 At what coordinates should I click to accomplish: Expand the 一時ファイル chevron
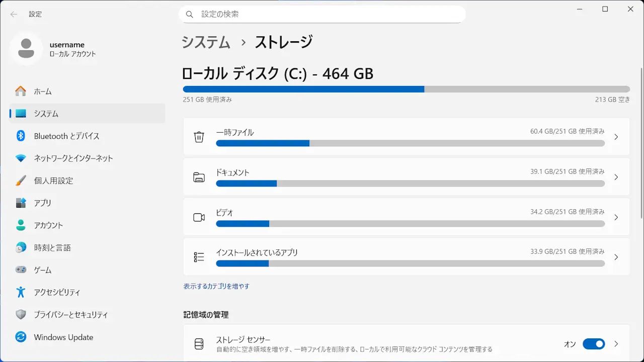pos(616,137)
